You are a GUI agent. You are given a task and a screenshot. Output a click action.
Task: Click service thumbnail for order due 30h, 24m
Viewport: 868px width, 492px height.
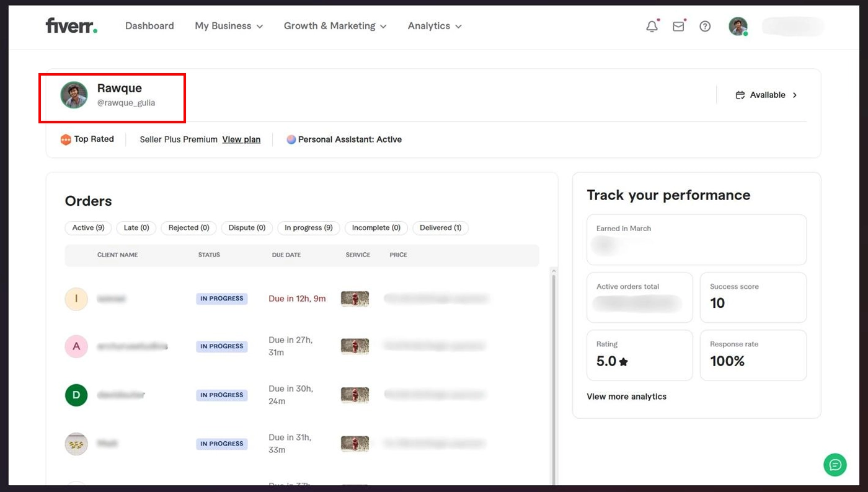tap(355, 395)
